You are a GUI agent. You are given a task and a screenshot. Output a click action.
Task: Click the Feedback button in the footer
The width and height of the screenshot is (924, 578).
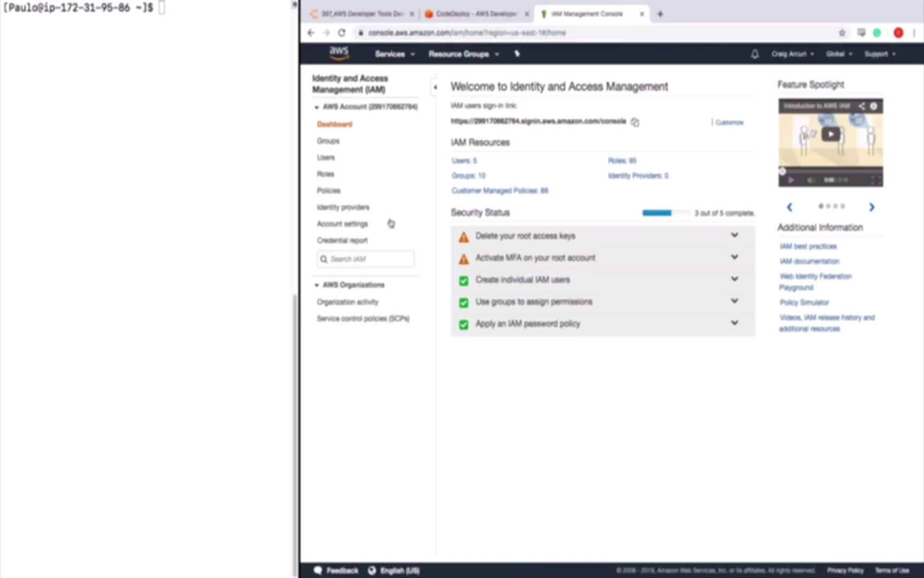point(336,571)
